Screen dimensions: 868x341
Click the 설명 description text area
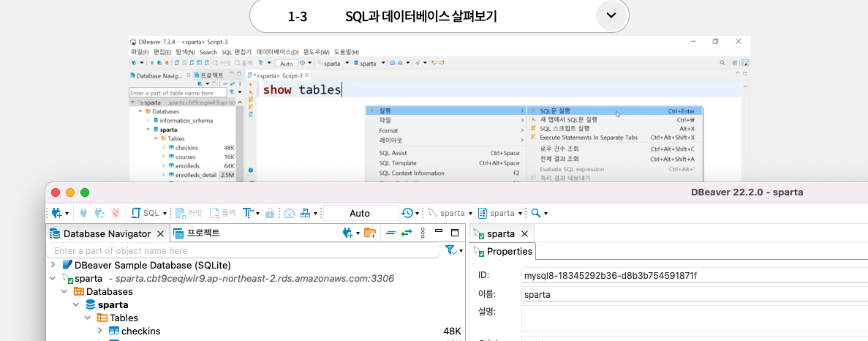[x=695, y=319]
